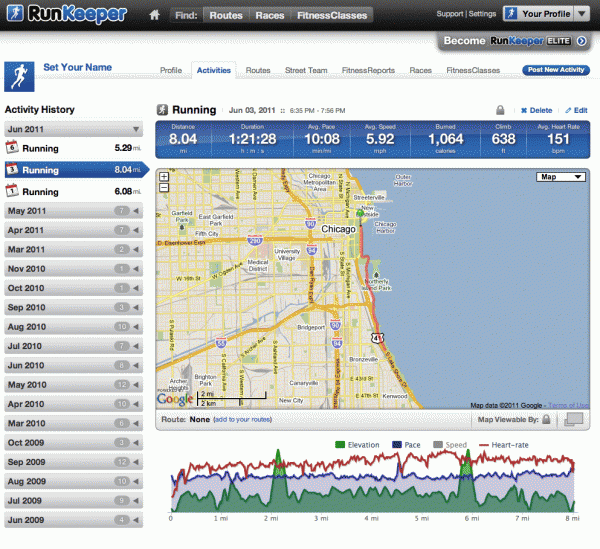Toggle Heart-rate series in chart legend
The width and height of the screenshot is (600, 549).
click(504, 445)
